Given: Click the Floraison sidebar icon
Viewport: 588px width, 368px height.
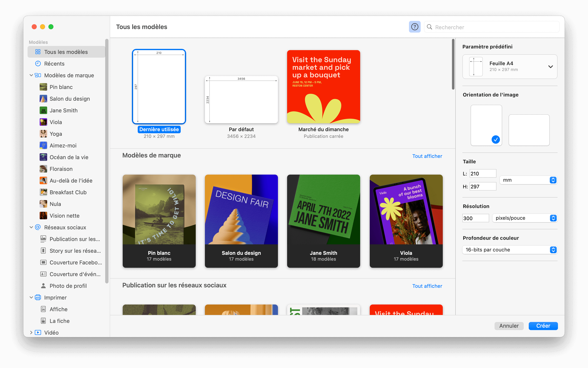Looking at the screenshot, I should click(x=43, y=169).
